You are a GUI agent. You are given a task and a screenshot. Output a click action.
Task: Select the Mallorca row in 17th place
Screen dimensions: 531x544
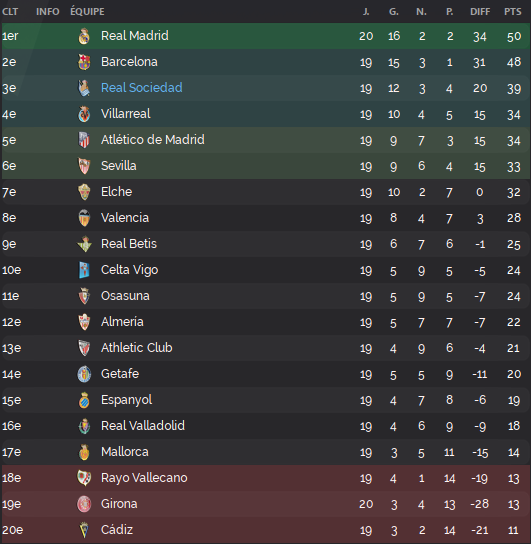[266, 452]
